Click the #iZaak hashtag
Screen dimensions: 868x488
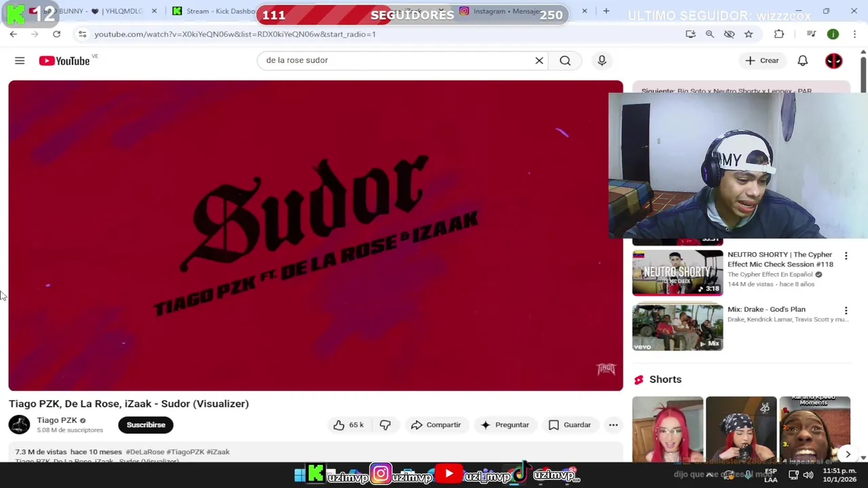(218, 452)
